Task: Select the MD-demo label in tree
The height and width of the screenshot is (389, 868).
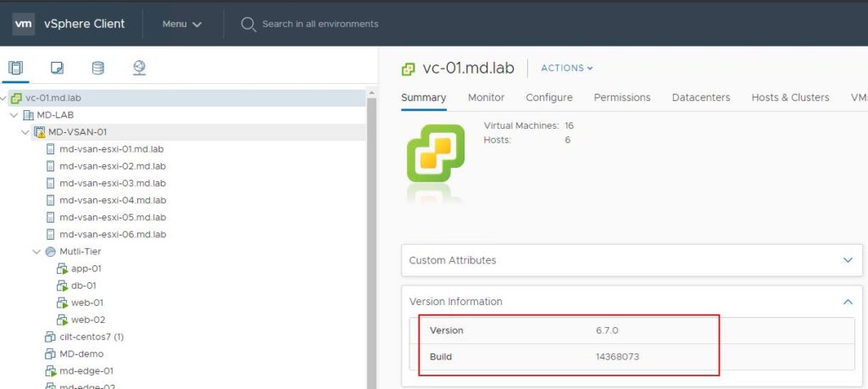Action: click(x=81, y=354)
